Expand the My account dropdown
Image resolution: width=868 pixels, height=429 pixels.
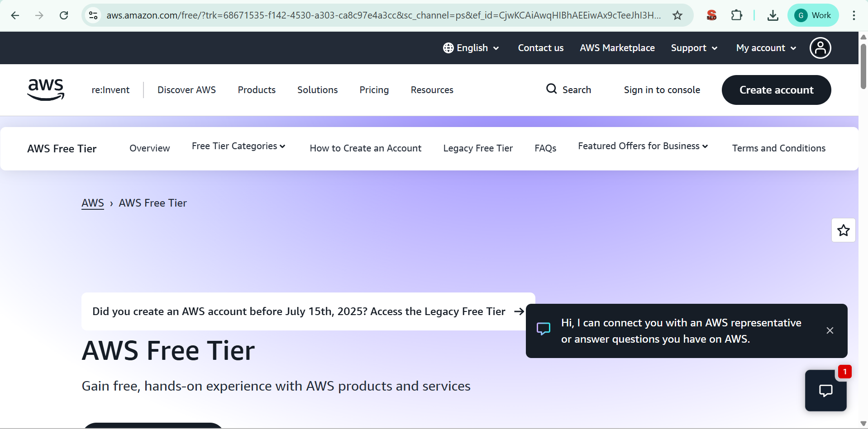click(766, 48)
